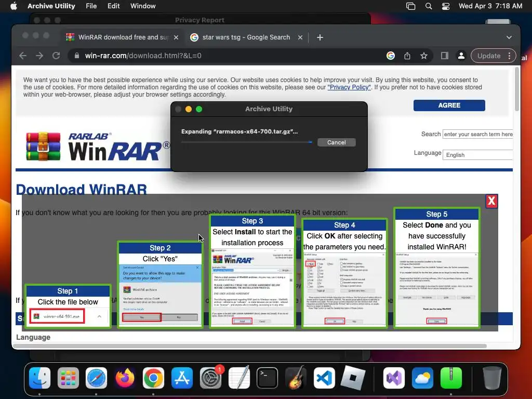Open TextEdit from the Dock

click(x=239, y=378)
